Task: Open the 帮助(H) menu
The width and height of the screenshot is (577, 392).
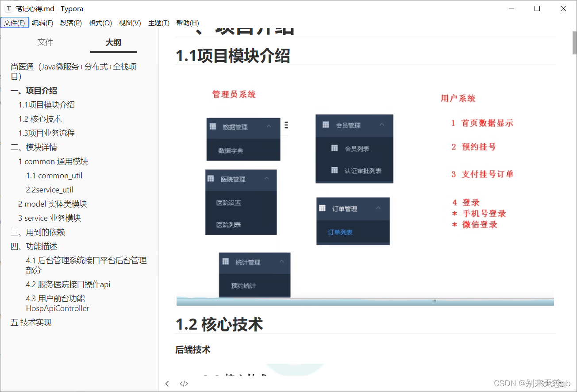Action: click(x=188, y=23)
